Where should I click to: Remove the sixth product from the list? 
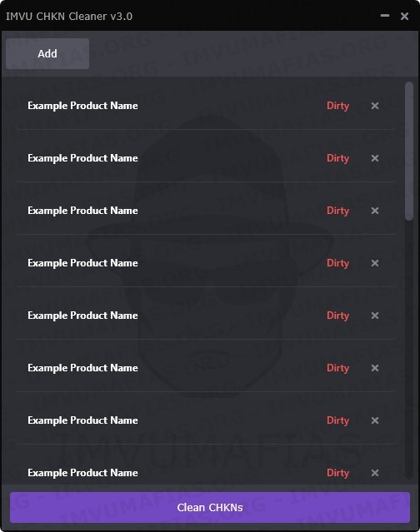[x=374, y=368]
